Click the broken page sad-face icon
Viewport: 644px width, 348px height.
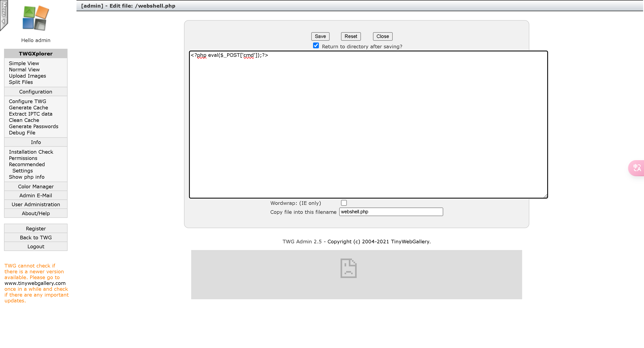[x=348, y=268]
